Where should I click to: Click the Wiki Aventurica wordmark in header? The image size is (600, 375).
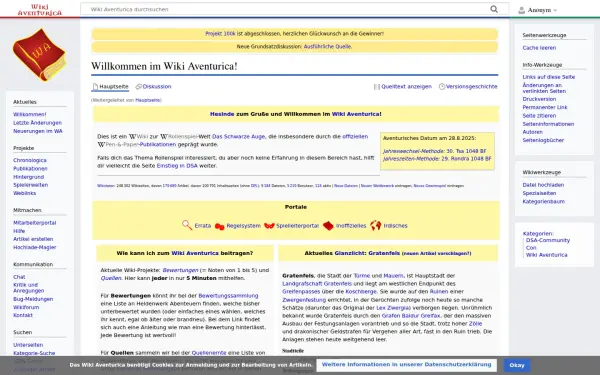point(39,10)
